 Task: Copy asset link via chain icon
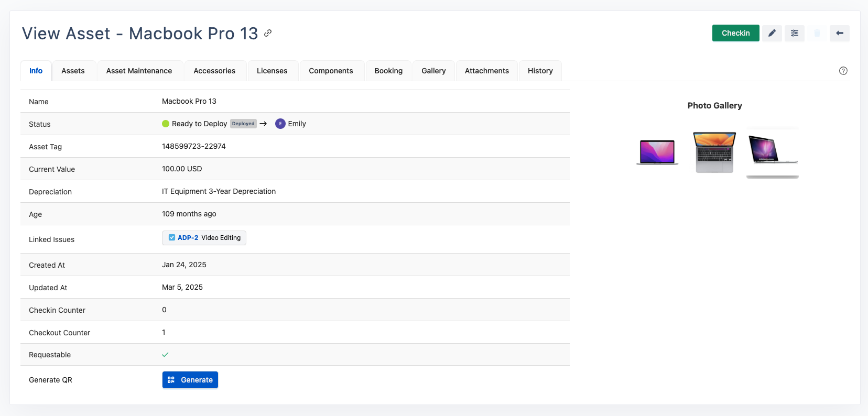click(x=268, y=33)
